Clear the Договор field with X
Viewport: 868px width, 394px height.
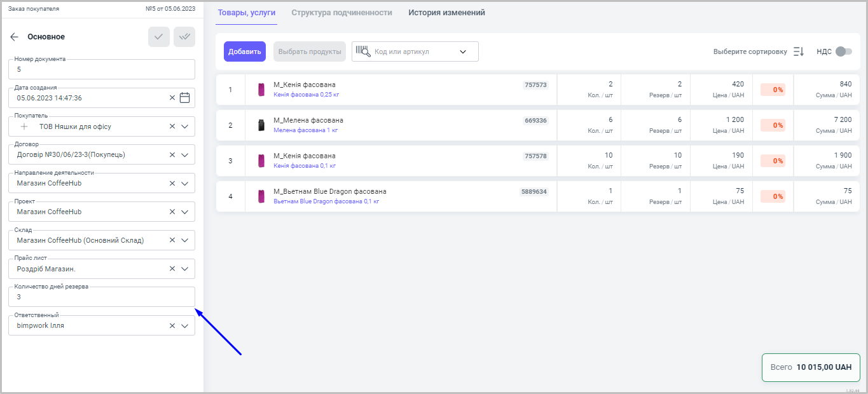[x=172, y=155]
